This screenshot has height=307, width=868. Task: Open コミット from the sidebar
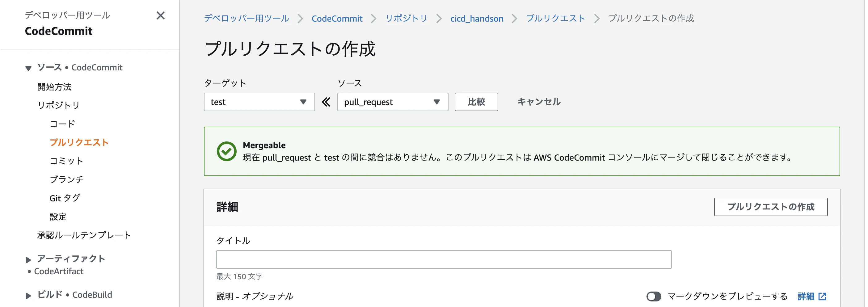66,161
